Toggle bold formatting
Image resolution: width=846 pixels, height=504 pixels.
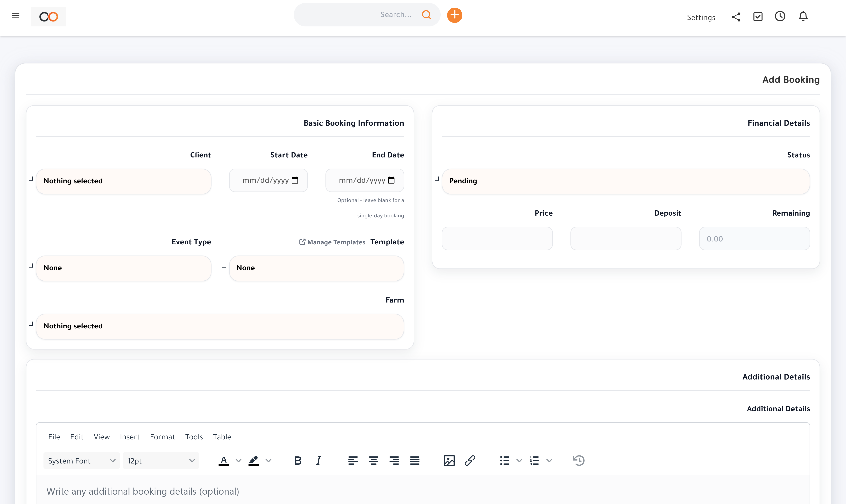tap(298, 461)
